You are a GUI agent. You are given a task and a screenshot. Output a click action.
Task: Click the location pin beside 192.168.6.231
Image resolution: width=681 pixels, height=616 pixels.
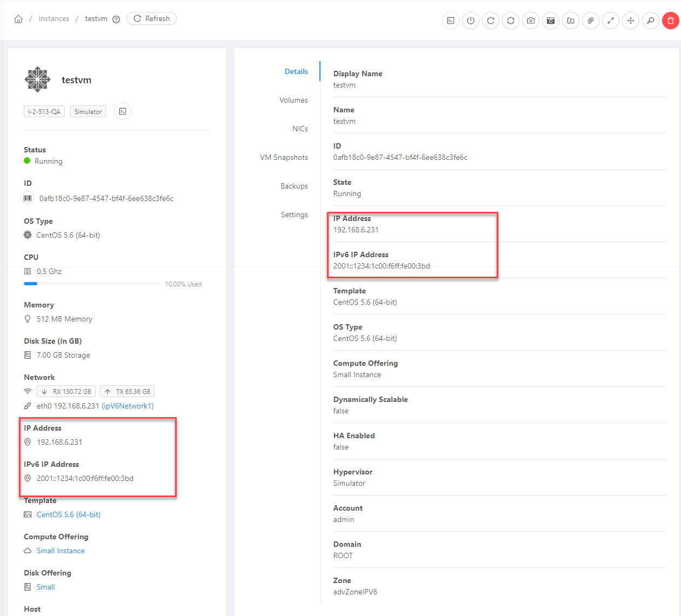click(28, 442)
